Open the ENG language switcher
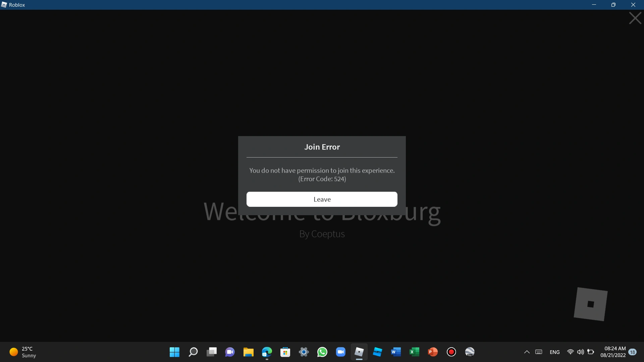The width and height of the screenshot is (644, 362). [x=554, y=352]
